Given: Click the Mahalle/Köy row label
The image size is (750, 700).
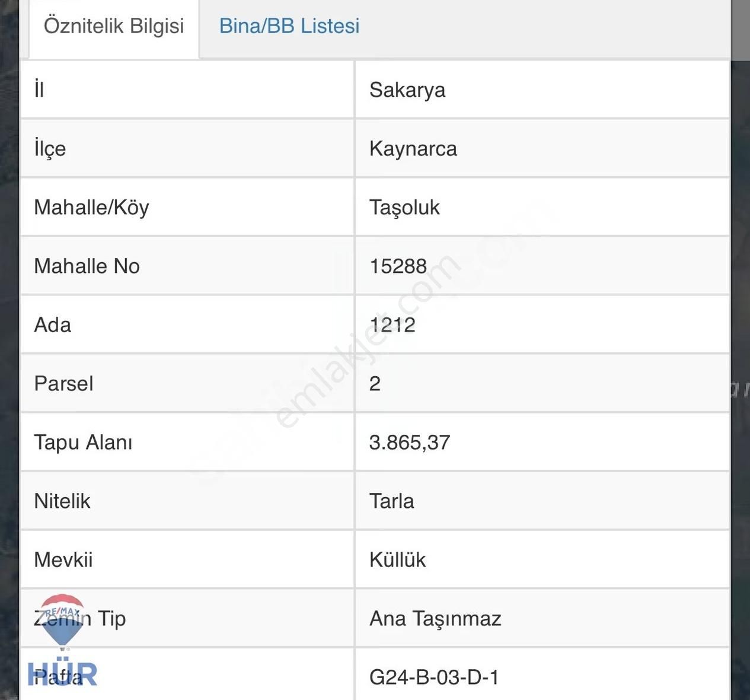Looking at the screenshot, I should click(x=91, y=208).
